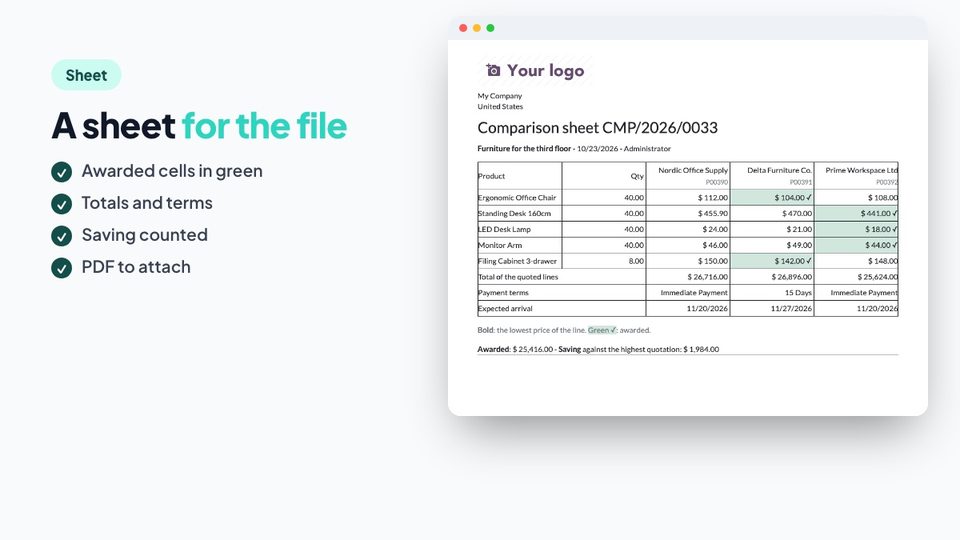Click the Nordic price $ 112.00
This screenshot has width=960, height=540.
coord(713,197)
